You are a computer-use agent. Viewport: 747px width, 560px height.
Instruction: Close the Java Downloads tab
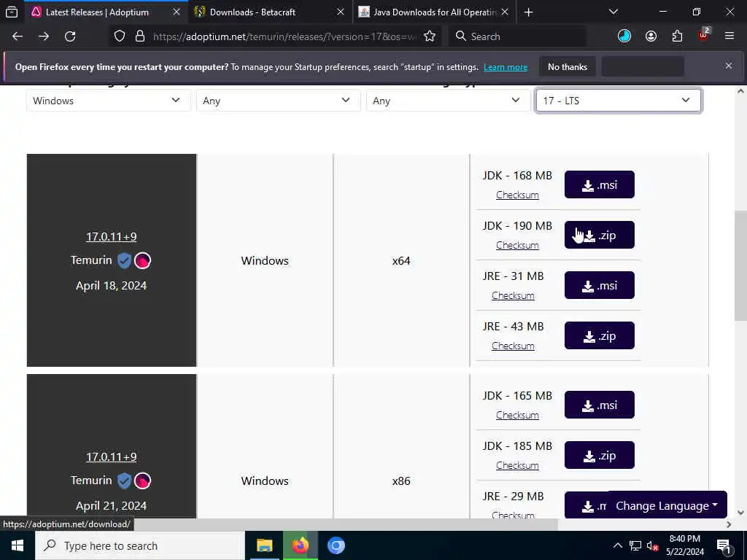[505, 12]
